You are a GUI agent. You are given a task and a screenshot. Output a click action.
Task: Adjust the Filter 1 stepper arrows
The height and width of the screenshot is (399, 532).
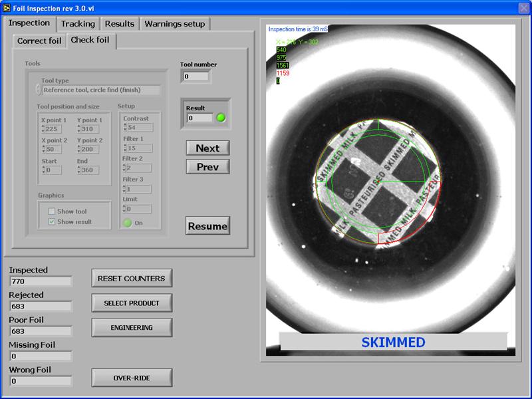125,148
